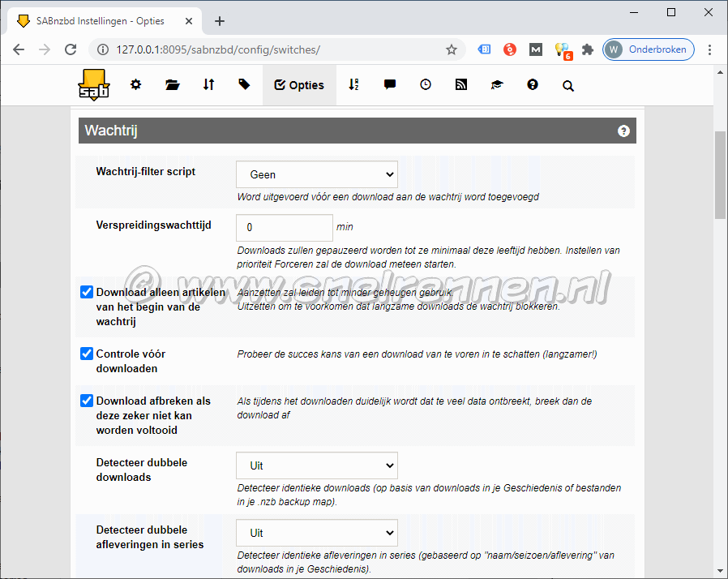
Task: Click the 'Verspreidingswachttijd' label
Action: (x=154, y=225)
